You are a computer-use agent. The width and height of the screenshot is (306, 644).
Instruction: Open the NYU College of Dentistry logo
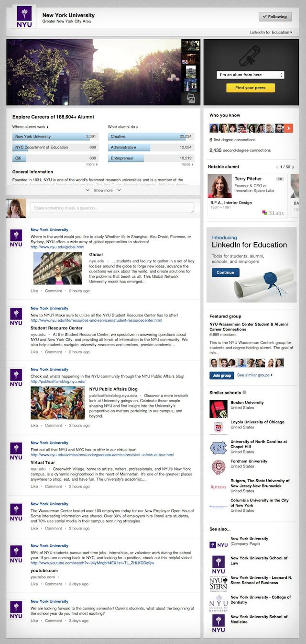point(219,604)
